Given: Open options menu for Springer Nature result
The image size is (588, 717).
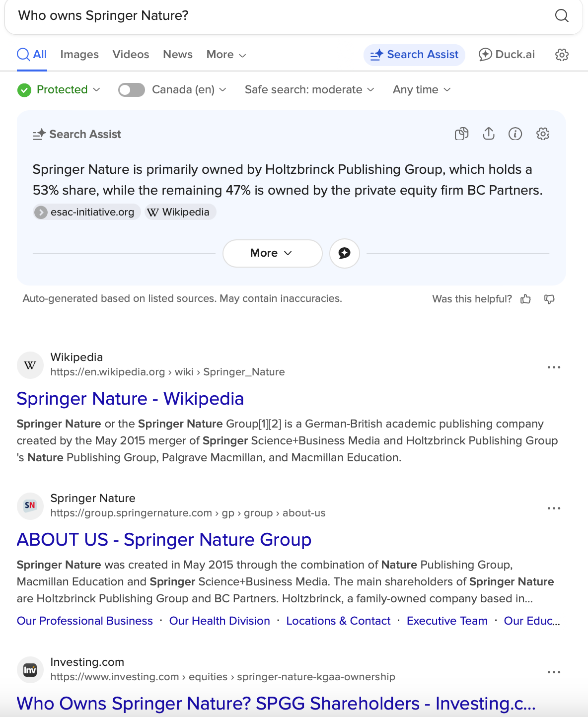Looking at the screenshot, I should click(x=554, y=508).
